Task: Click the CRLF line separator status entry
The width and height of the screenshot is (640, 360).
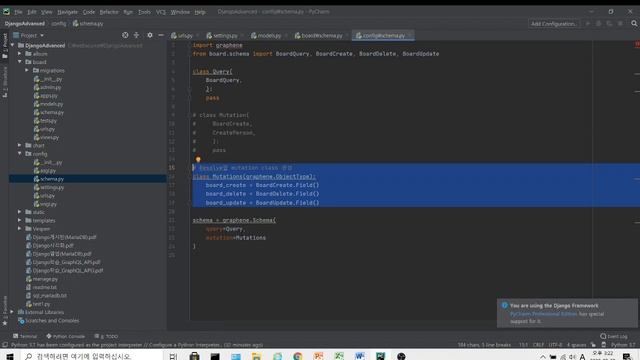Action: coord(538,345)
